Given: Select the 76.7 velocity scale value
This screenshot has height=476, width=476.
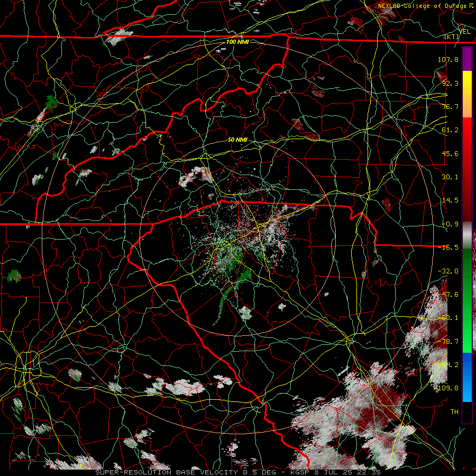Looking at the screenshot, I should pos(450,106).
